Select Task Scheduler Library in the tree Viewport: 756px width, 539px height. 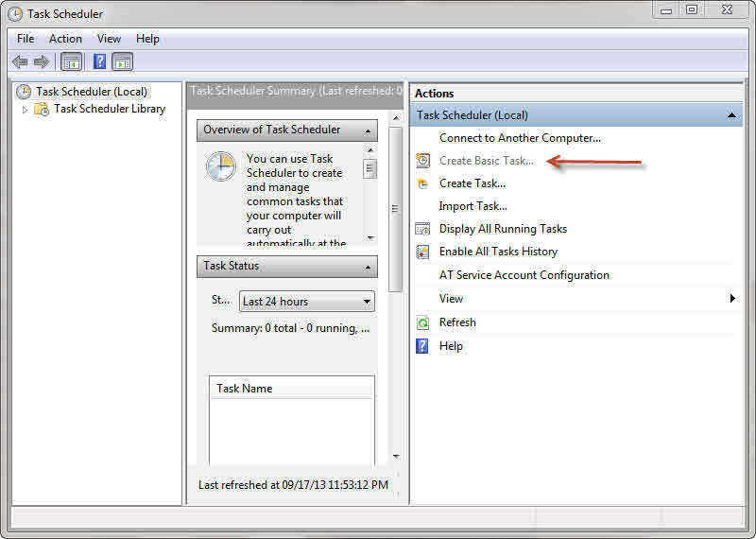tap(110, 109)
